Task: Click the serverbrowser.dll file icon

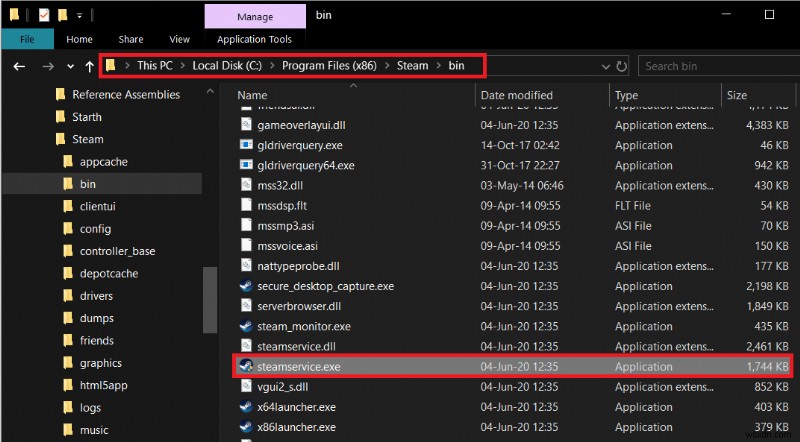Action: [x=246, y=306]
